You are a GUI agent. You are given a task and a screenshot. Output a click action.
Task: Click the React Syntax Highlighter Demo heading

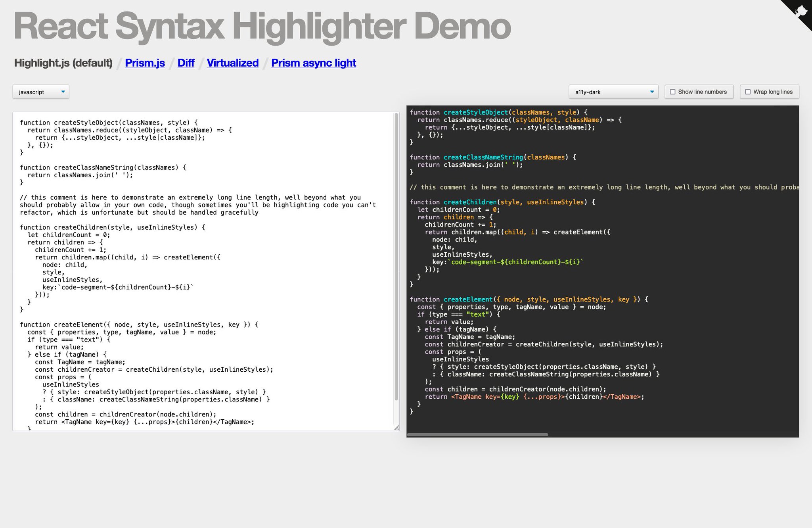[x=262, y=26]
